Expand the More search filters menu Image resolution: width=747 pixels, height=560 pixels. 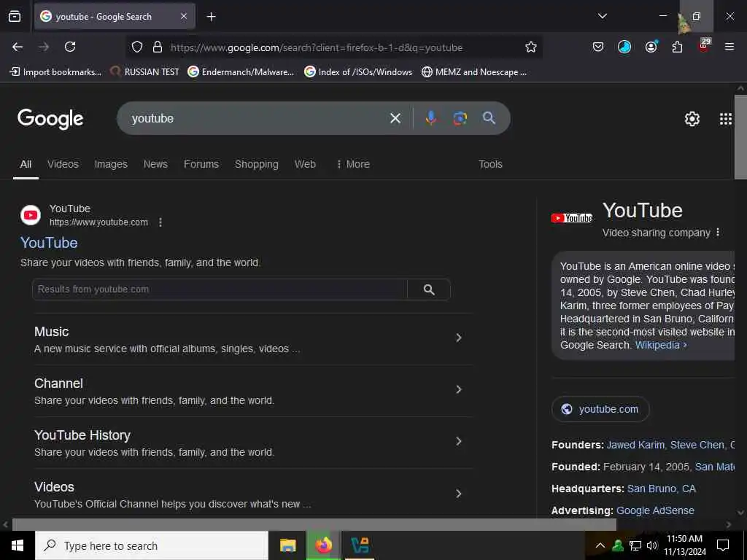353,164
